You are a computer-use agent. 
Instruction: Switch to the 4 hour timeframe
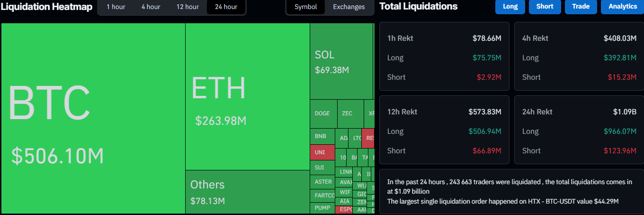pyautogui.click(x=151, y=7)
